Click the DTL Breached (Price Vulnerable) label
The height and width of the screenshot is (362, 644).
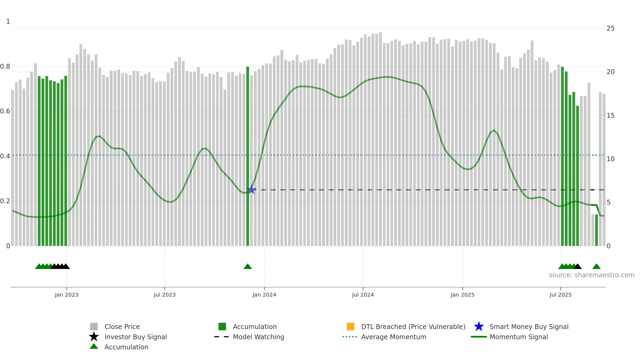pyautogui.click(x=413, y=327)
